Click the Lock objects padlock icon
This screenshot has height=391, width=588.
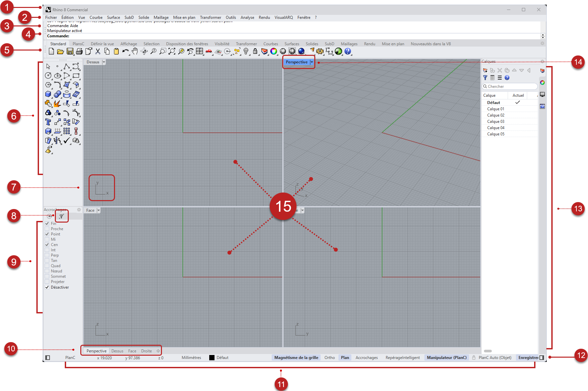point(255,51)
